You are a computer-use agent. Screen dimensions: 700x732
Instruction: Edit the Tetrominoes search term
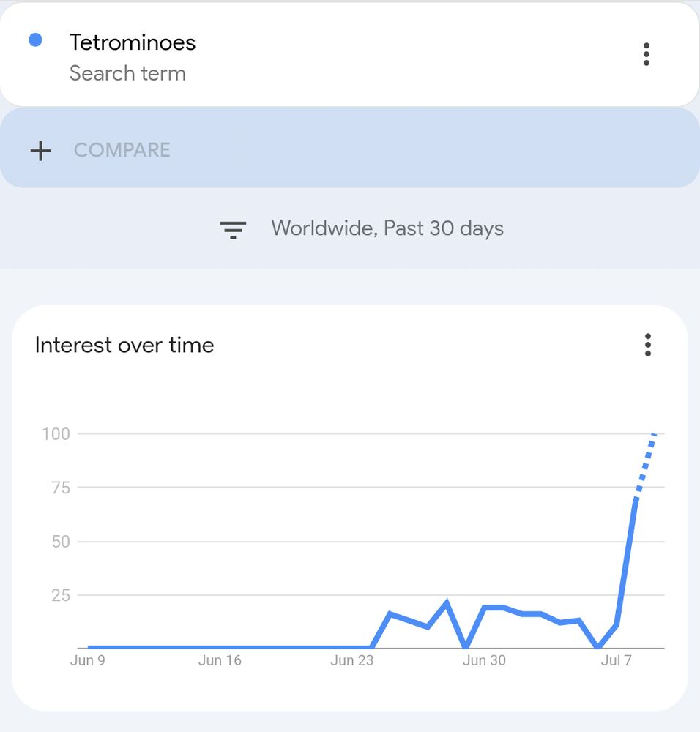(x=133, y=42)
